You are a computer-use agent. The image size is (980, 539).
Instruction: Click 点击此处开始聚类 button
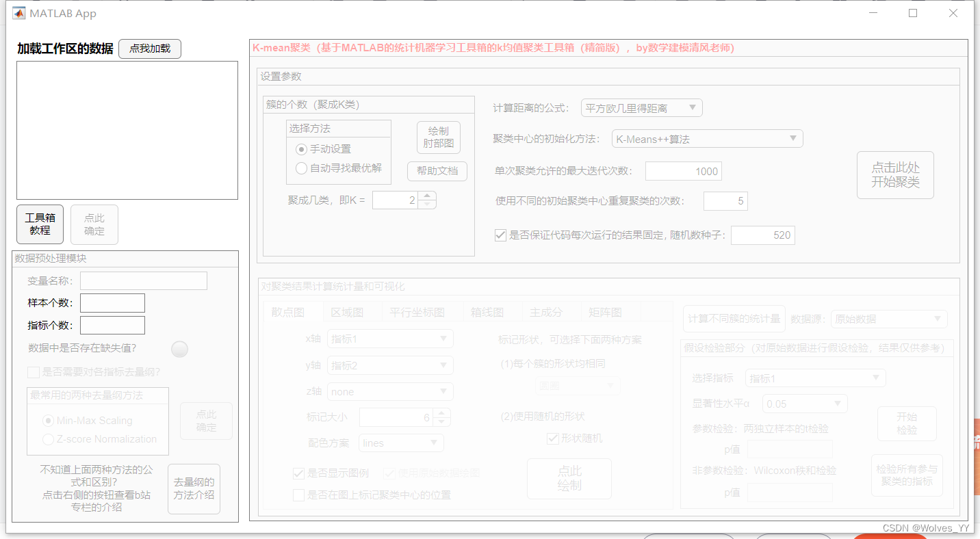tap(895, 175)
